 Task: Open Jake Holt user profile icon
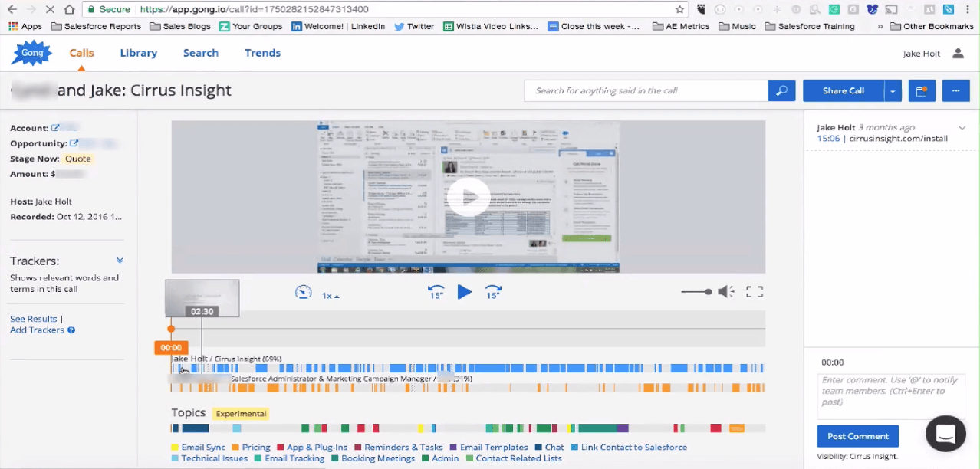click(958, 54)
